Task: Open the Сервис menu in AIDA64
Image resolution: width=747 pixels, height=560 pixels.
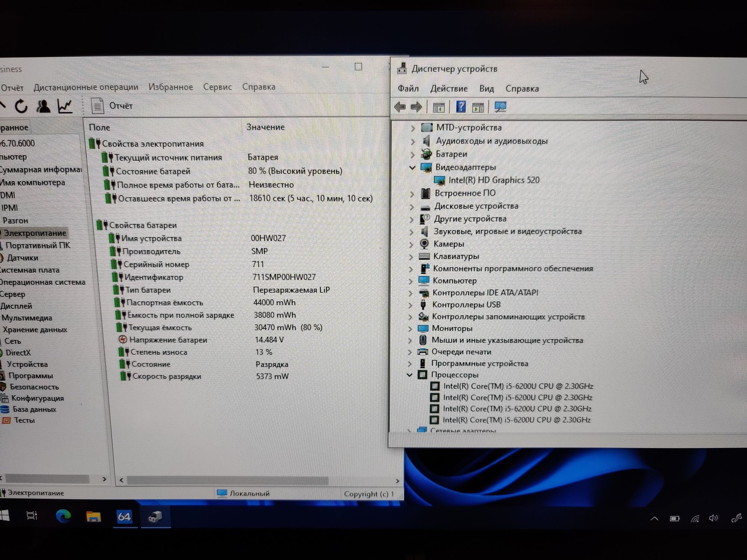Action: pyautogui.click(x=217, y=87)
